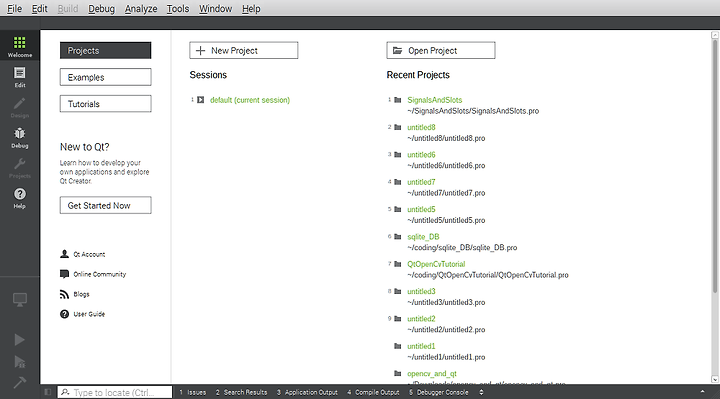Open the Help menu

click(x=251, y=8)
